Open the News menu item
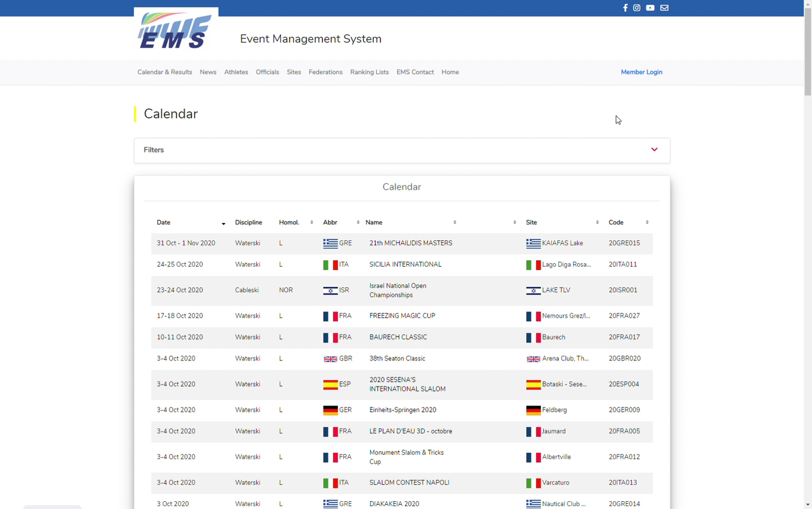The width and height of the screenshot is (812, 509). click(x=208, y=72)
